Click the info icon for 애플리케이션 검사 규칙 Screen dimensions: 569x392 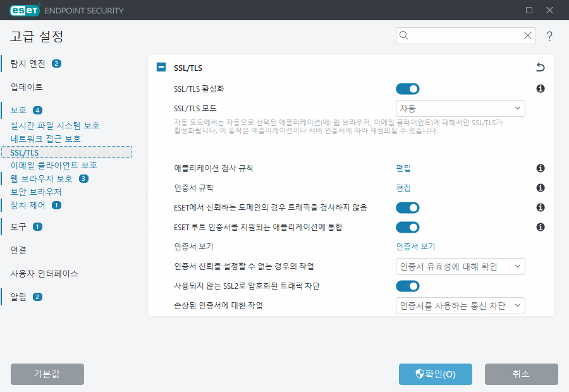click(540, 168)
